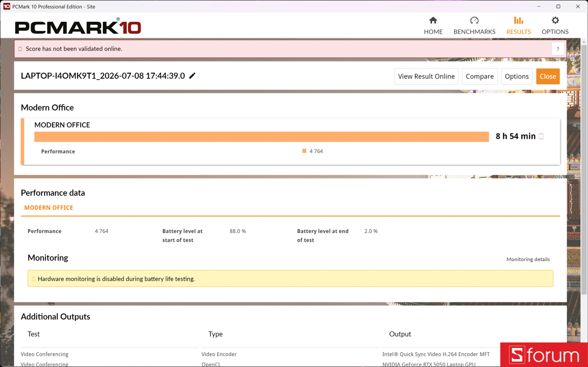Click the PCMark 10 title bar app icon
The image size is (588, 367).
pyautogui.click(x=6, y=6)
